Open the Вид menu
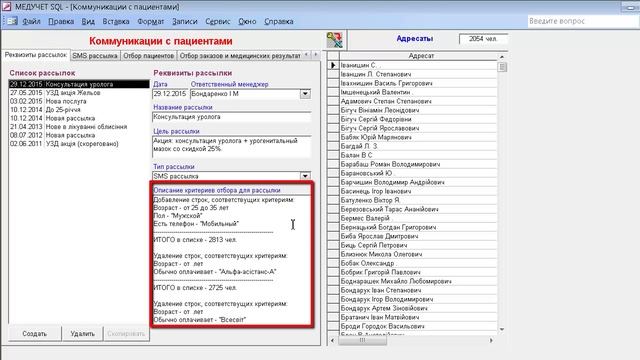This screenshot has width=640, height=360. point(88,21)
